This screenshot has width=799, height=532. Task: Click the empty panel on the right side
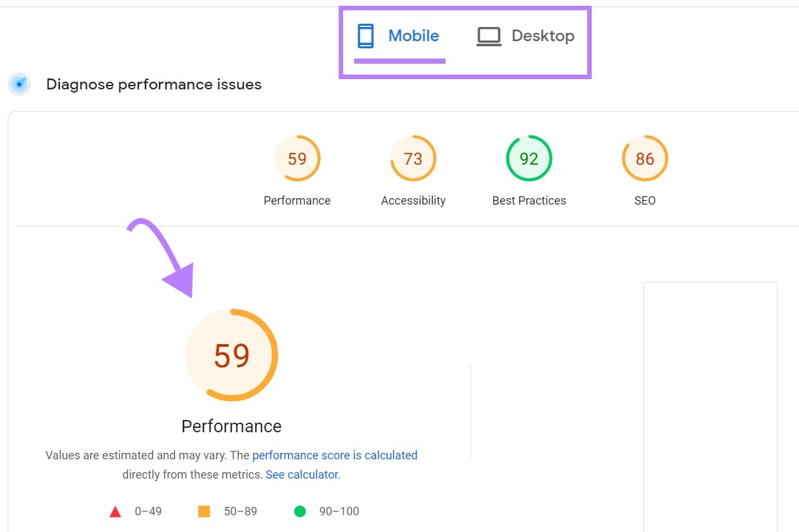710,405
